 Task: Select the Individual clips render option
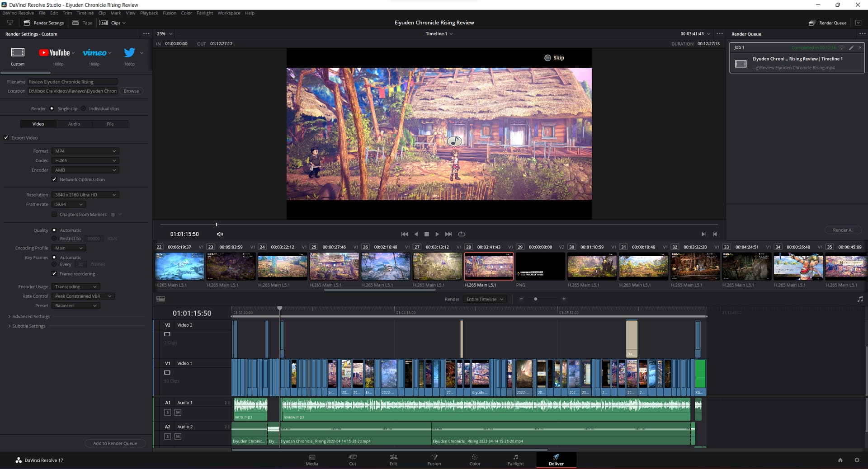pyautogui.click(x=84, y=108)
